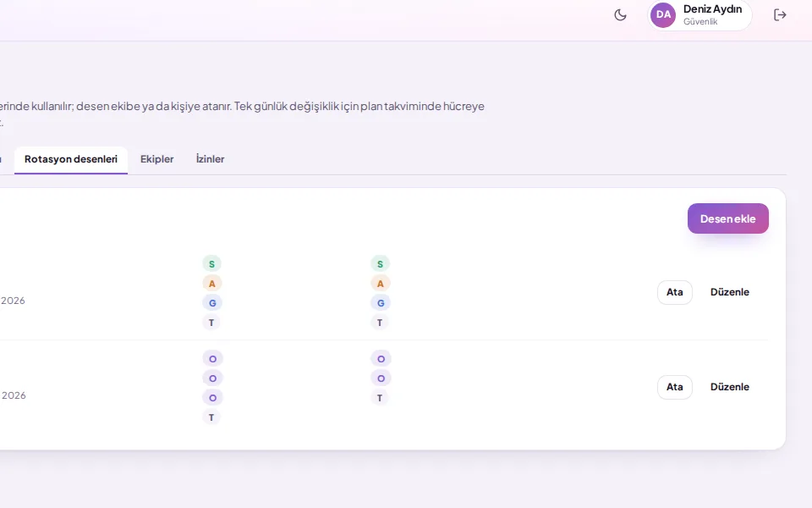Click Düzenle for the S A G T pattern
The image size is (812, 508).
(729, 292)
